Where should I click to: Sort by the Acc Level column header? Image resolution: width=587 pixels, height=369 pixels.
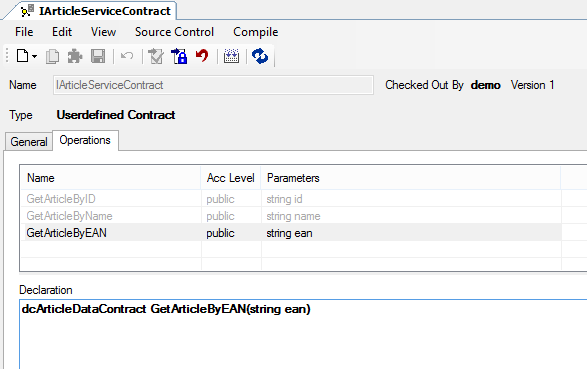[x=231, y=178]
